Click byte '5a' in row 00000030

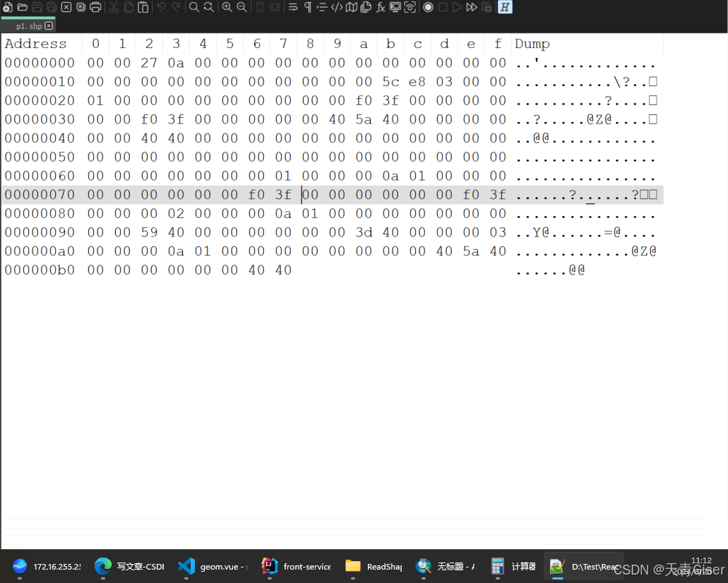[x=364, y=119]
